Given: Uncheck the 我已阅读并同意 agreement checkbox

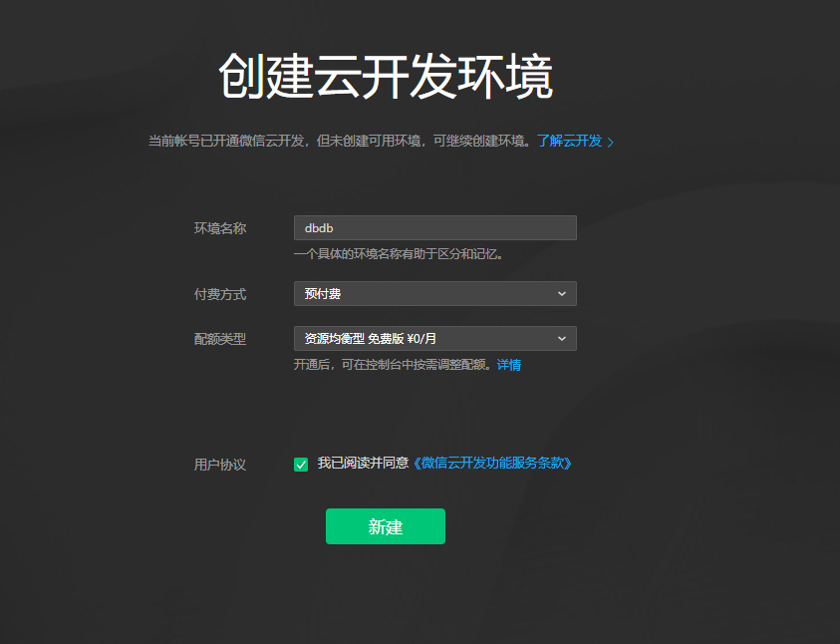Looking at the screenshot, I should [x=301, y=464].
